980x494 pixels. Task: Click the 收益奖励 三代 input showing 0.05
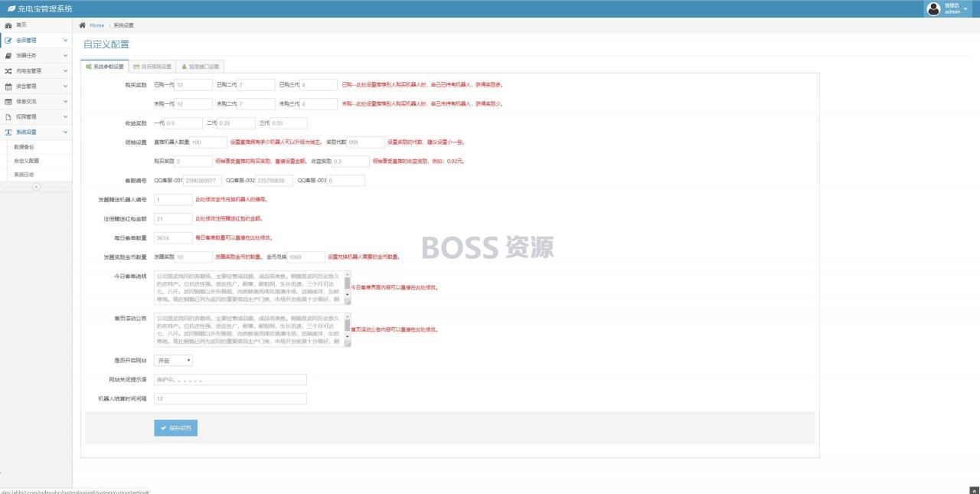tap(289, 123)
